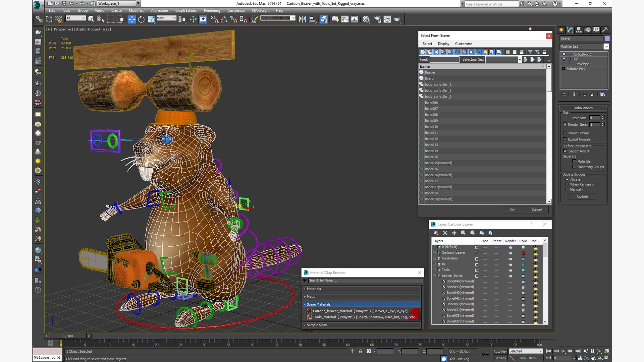This screenshot has width=644, height=362.
Task: Toggle the Auto Key button
Action: point(500,351)
